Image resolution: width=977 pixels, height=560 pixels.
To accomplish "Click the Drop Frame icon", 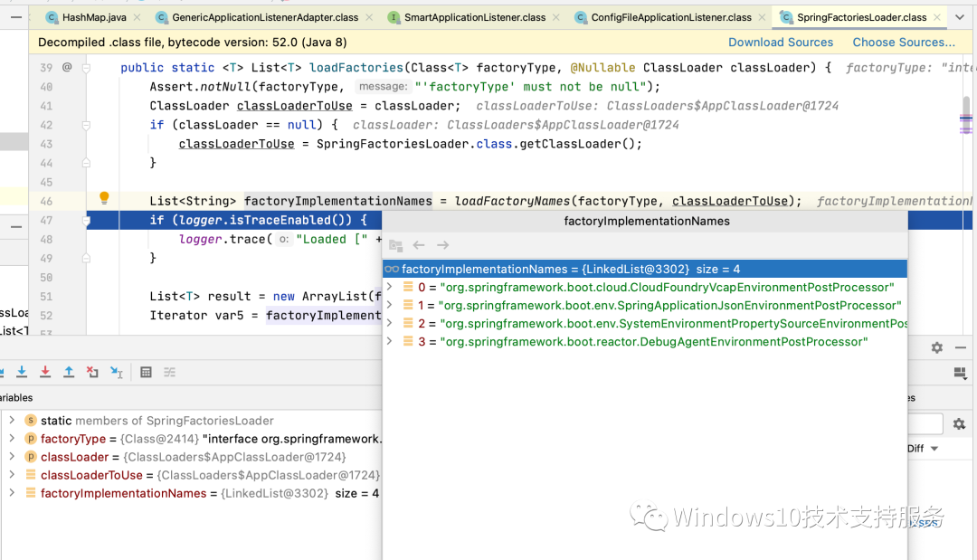I will [92, 373].
